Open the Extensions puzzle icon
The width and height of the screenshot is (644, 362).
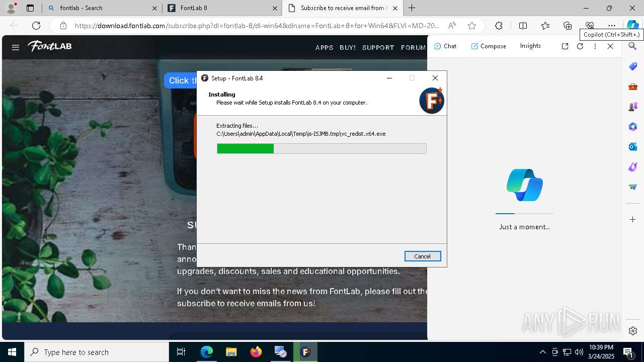pos(499,26)
